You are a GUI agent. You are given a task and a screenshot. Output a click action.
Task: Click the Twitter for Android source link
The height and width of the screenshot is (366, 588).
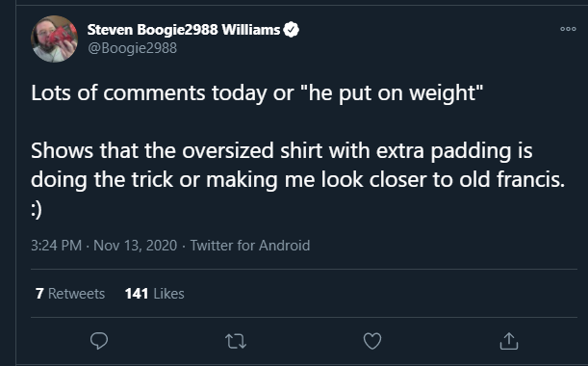[x=250, y=246]
